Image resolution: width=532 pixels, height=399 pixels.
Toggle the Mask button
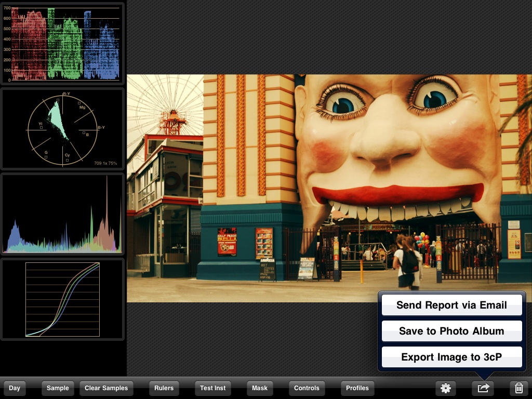[x=260, y=388]
